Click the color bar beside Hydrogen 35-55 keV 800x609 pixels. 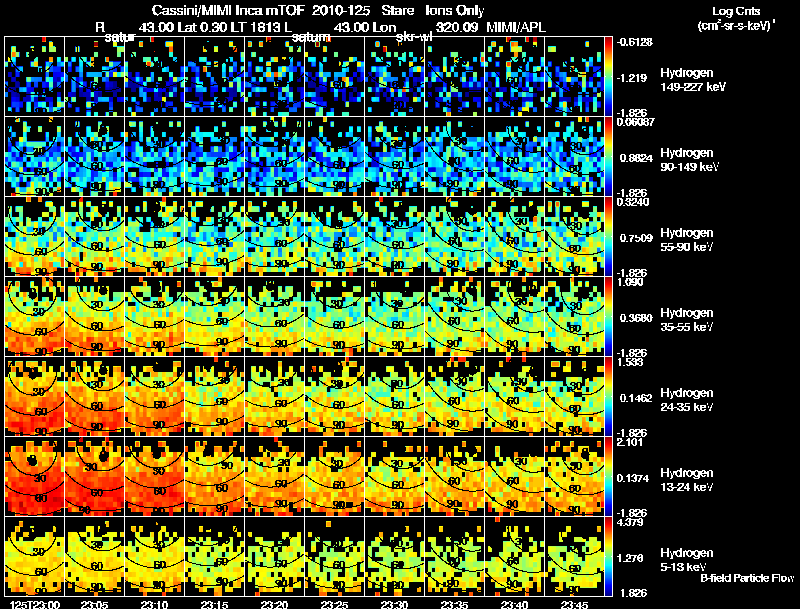click(x=608, y=317)
